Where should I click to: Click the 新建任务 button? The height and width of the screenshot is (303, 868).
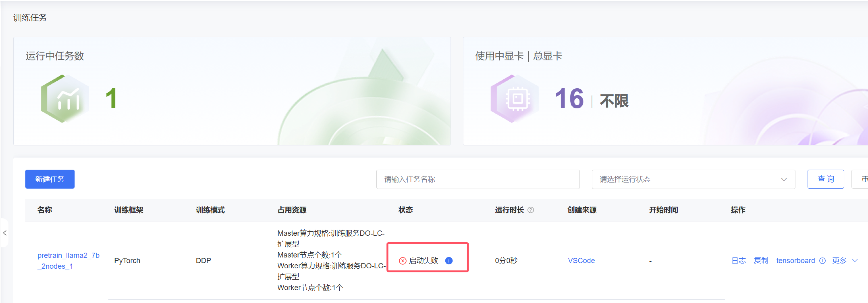50,179
